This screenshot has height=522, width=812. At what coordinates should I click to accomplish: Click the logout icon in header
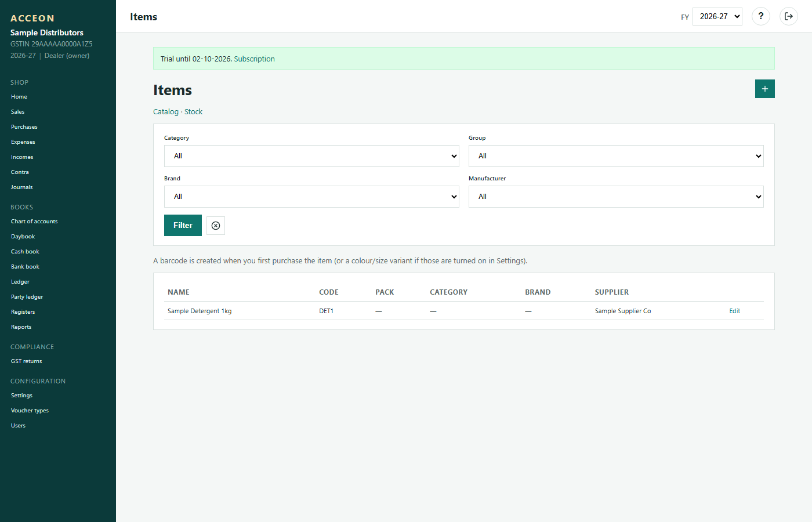[789, 16]
